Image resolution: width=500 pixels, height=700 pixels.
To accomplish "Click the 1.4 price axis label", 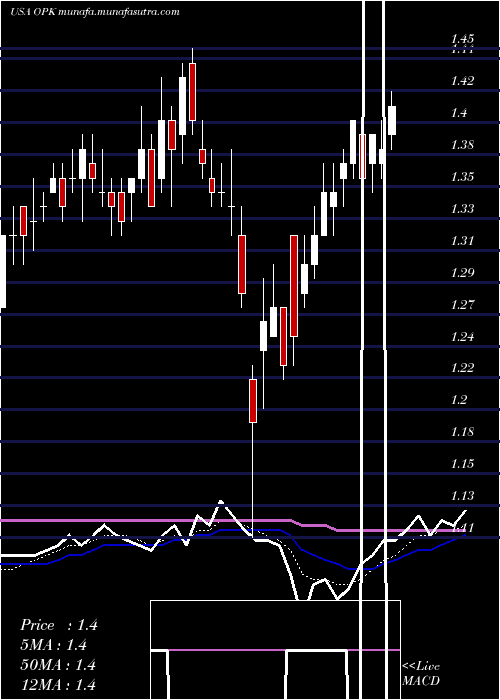I will 461,113.
